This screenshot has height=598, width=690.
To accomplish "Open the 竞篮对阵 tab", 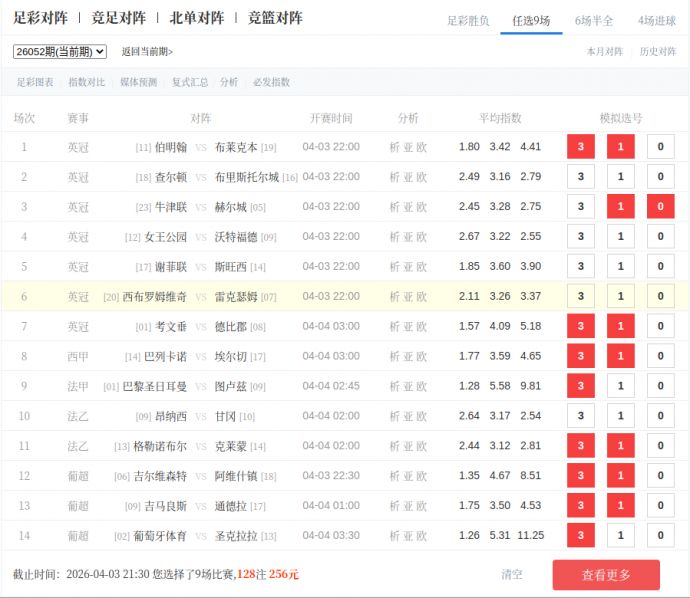I will pos(275,18).
